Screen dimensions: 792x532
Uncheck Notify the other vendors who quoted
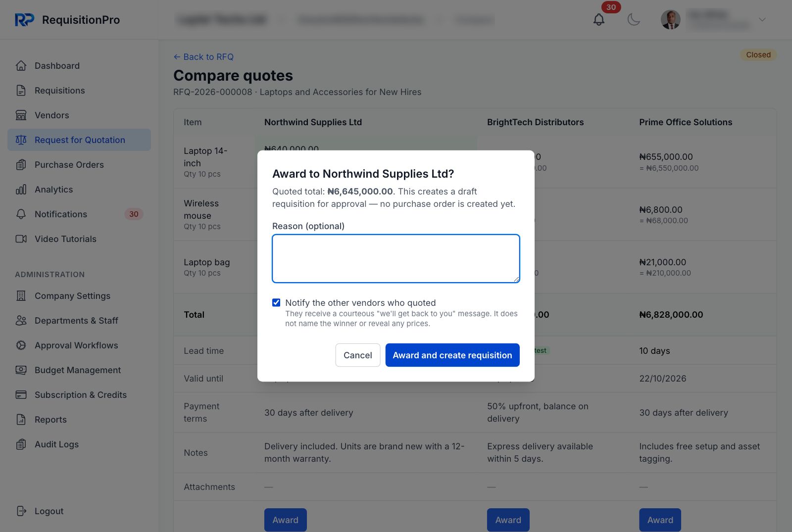point(276,302)
